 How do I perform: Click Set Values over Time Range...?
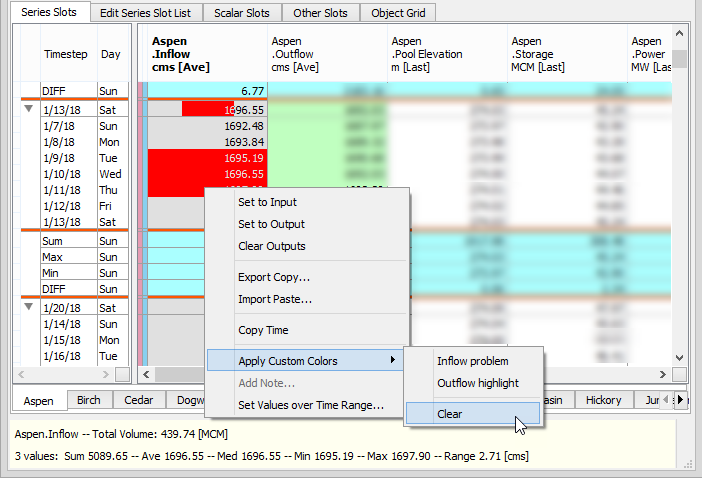311,405
